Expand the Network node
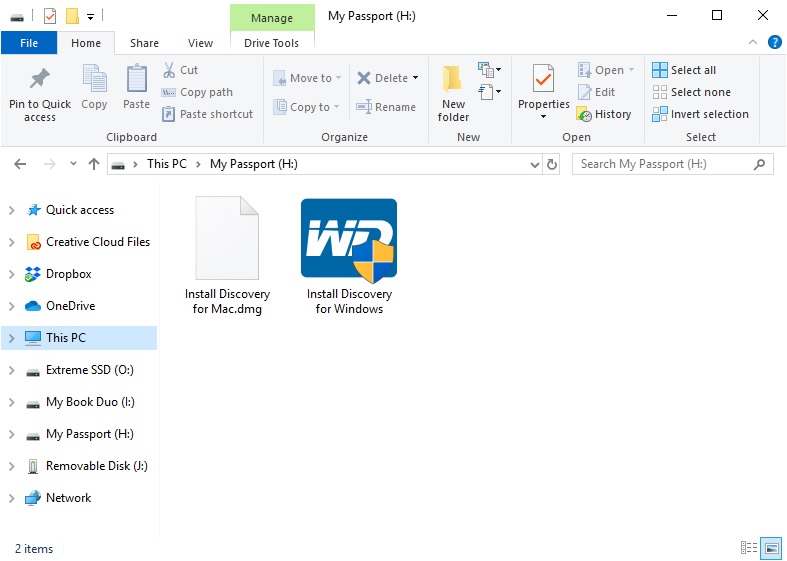Image resolution: width=787 pixels, height=561 pixels. click(x=12, y=499)
